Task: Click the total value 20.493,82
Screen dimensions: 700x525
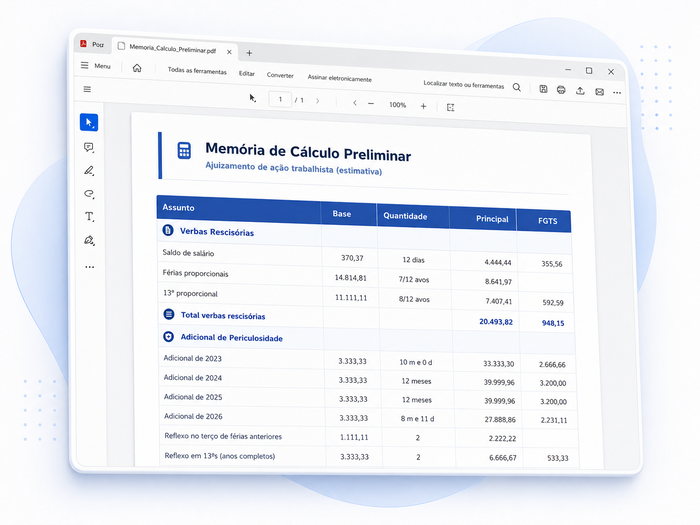Action: click(x=496, y=322)
